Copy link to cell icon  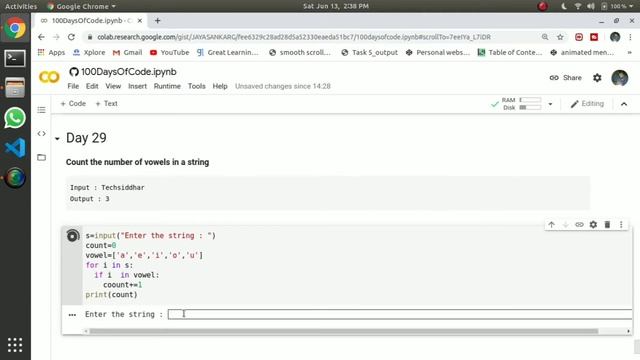click(579, 224)
